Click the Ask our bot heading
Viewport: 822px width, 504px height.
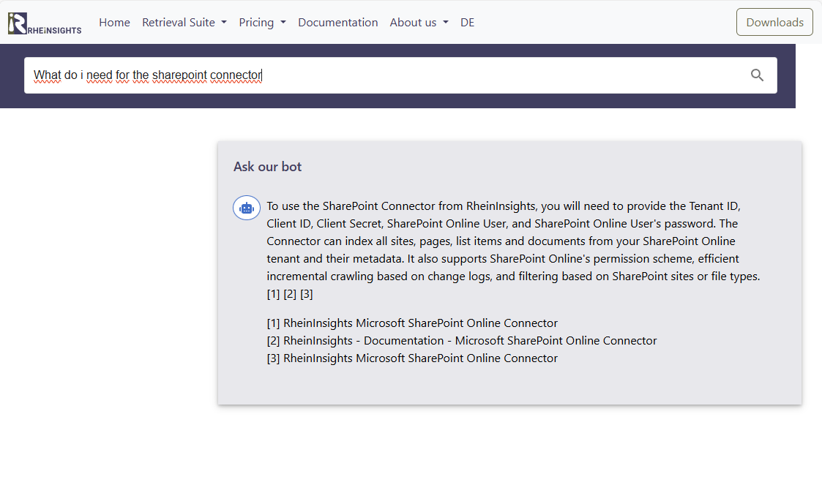[x=267, y=167]
